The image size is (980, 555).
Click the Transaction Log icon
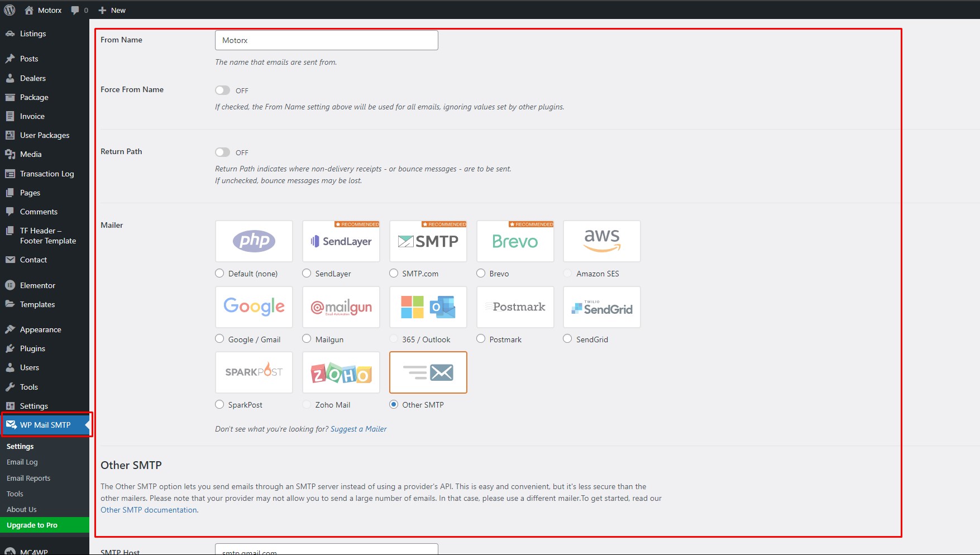coord(10,174)
